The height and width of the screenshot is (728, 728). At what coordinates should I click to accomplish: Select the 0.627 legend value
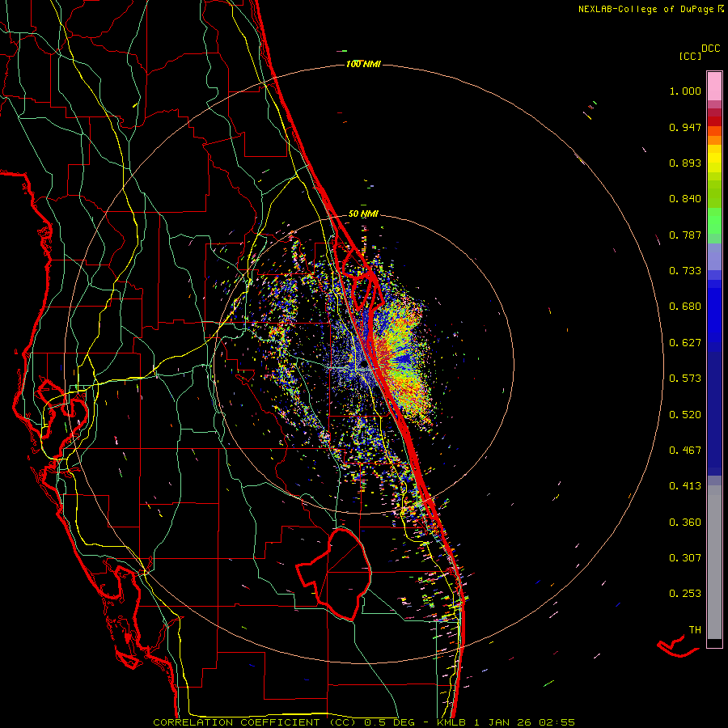pyautogui.click(x=685, y=343)
